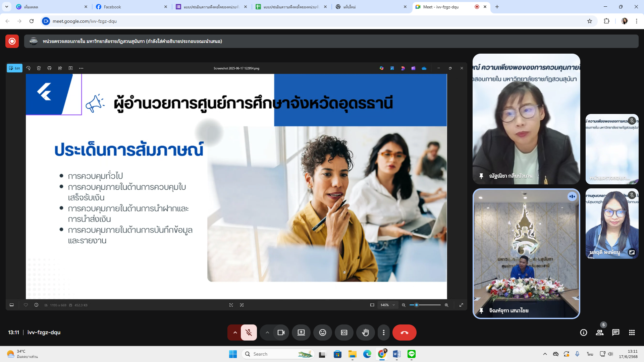This screenshot has width=644, height=362.
Task: Bookmark this page with star icon
Action: coord(589,21)
